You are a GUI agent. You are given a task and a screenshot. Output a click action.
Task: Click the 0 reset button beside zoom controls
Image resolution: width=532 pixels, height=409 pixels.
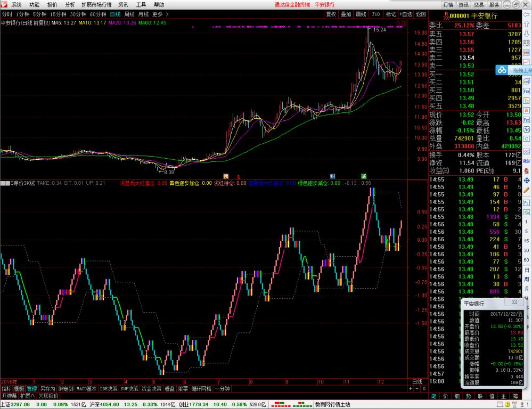point(424,389)
